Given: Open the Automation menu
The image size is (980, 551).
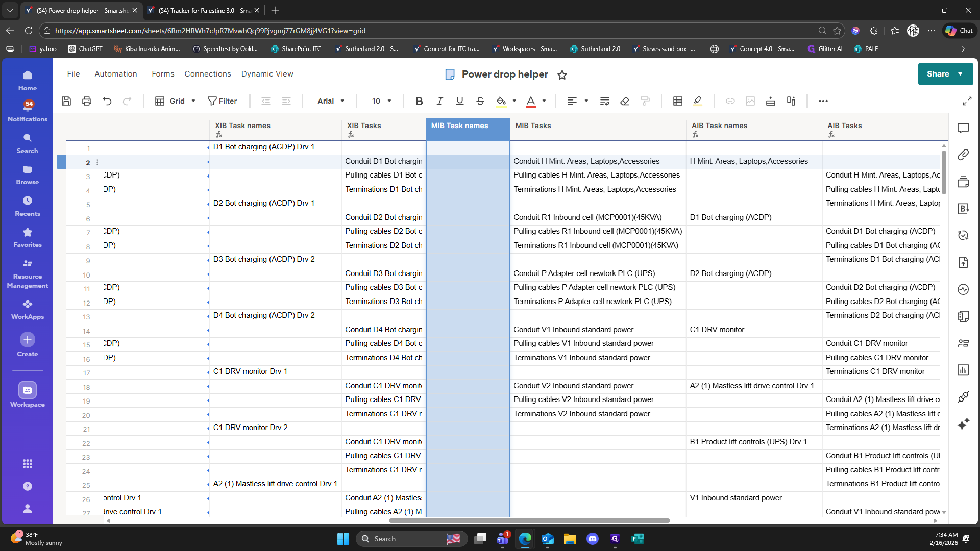Looking at the screenshot, I should coord(116,74).
